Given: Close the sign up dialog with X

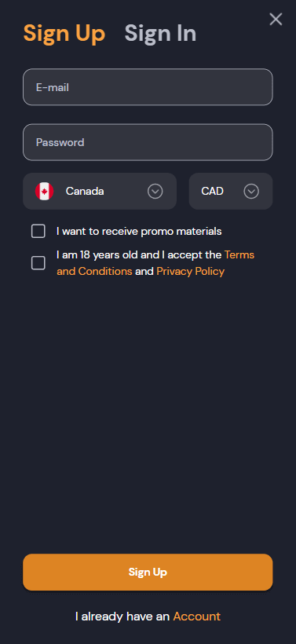Looking at the screenshot, I should pos(276,19).
